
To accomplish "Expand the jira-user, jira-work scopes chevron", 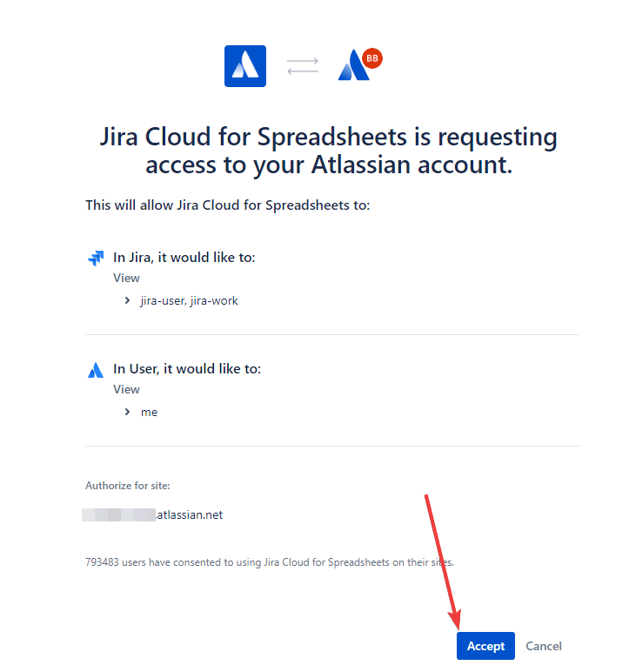I will click(127, 300).
